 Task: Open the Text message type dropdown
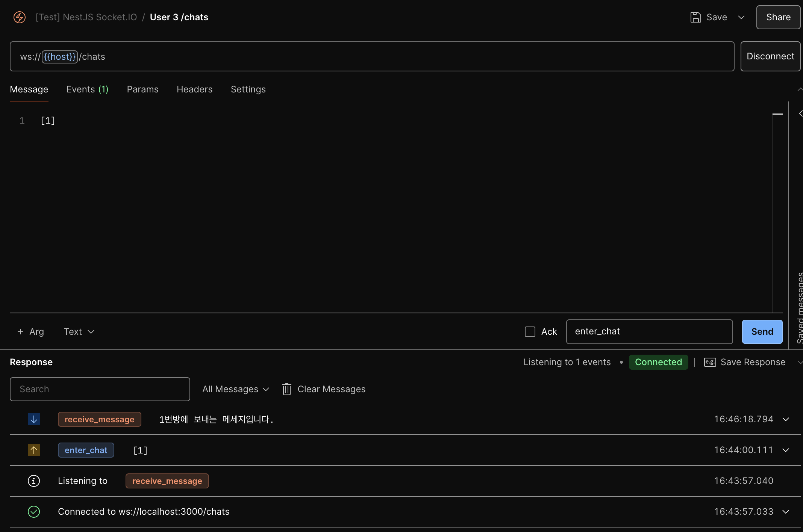pyautogui.click(x=79, y=332)
